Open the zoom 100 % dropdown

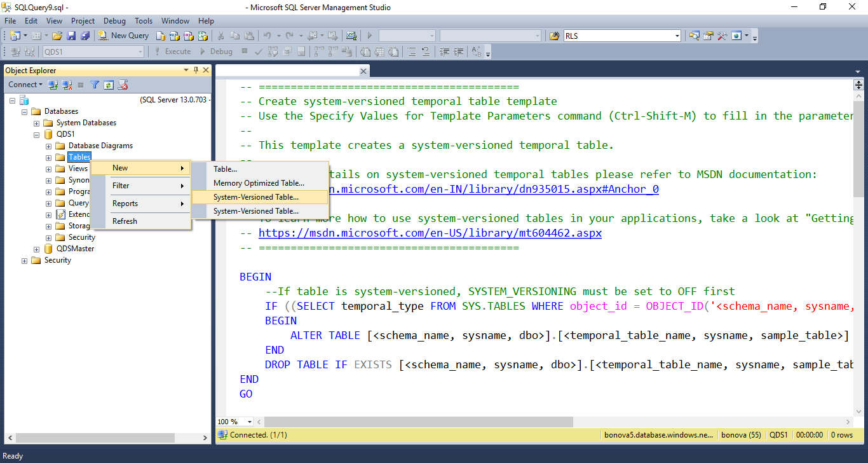(249, 422)
